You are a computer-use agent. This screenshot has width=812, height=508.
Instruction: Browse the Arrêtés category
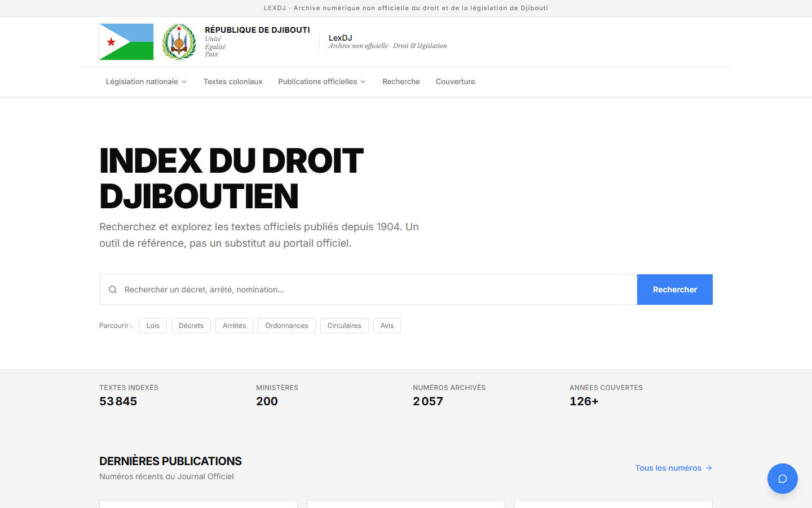pyautogui.click(x=234, y=326)
